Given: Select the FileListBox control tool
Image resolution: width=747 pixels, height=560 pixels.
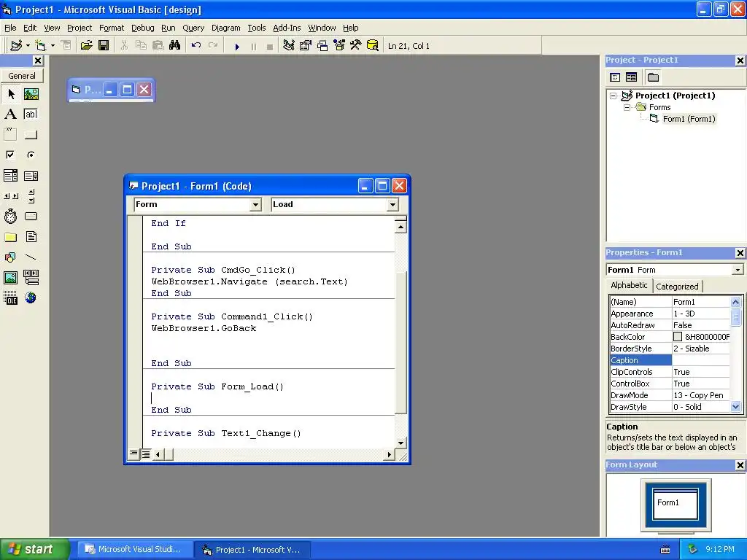Looking at the screenshot, I should [31, 237].
